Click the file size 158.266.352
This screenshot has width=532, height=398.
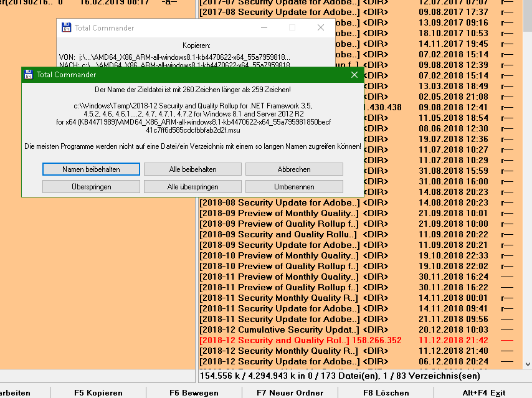(377, 340)
